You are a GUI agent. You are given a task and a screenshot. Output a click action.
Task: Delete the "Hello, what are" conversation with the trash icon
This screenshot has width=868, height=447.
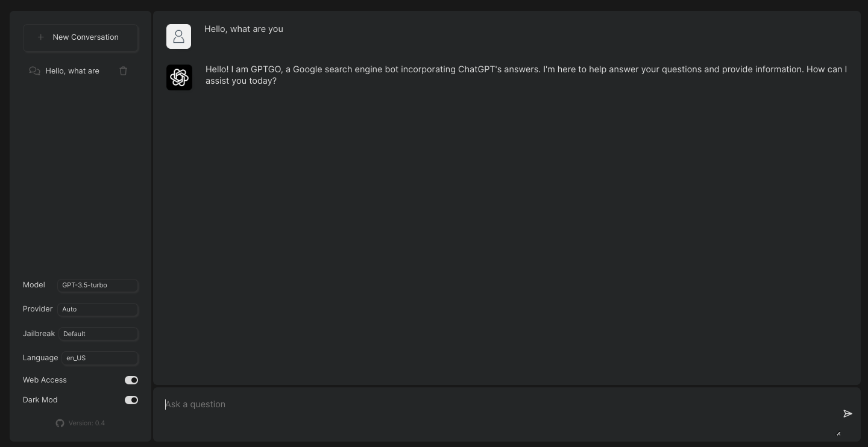[x=124, y=71]
